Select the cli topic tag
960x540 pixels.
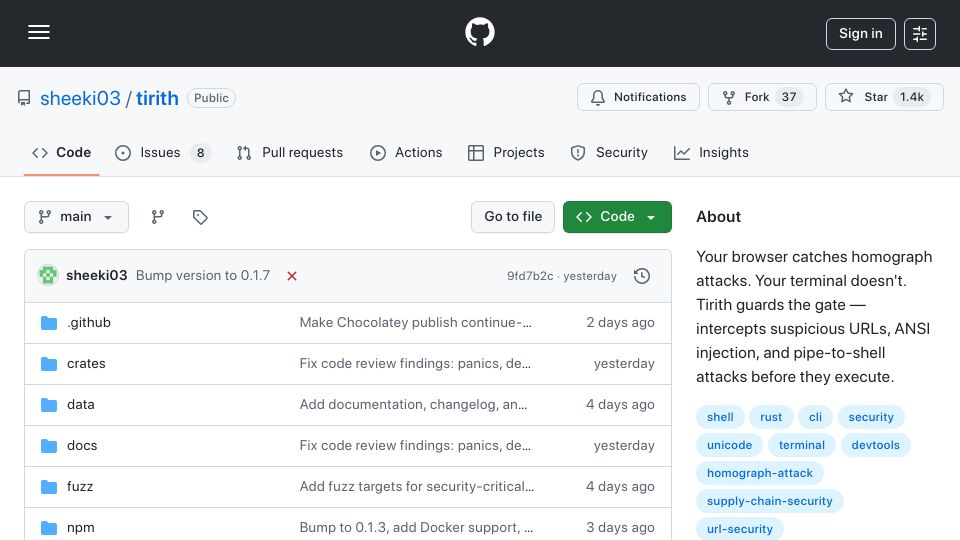tap(815, 417)
